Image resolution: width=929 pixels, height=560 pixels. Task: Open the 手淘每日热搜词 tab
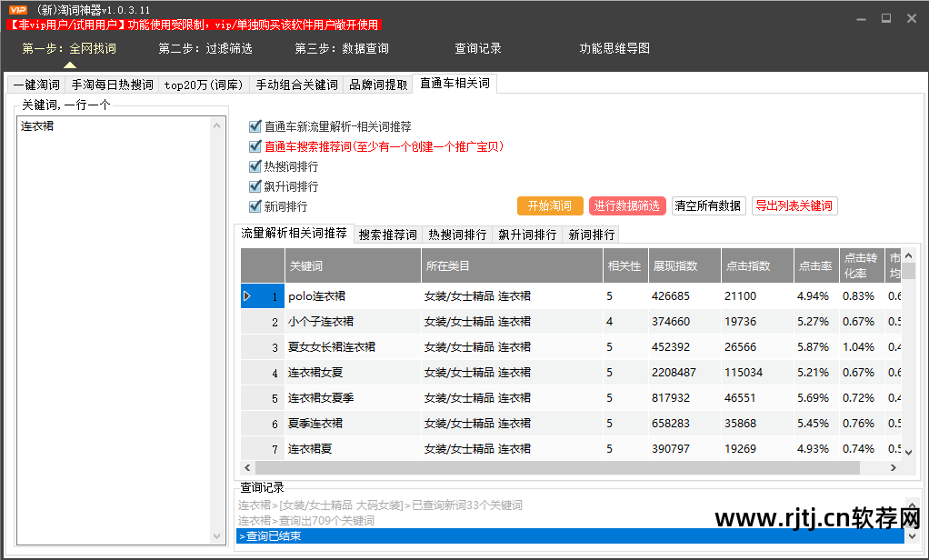coord(106,83)
